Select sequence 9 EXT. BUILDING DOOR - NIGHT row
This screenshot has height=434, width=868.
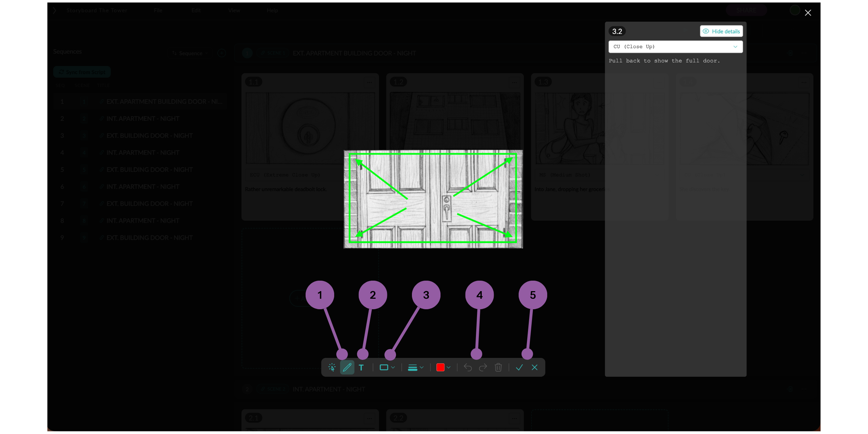pos(140,238)
